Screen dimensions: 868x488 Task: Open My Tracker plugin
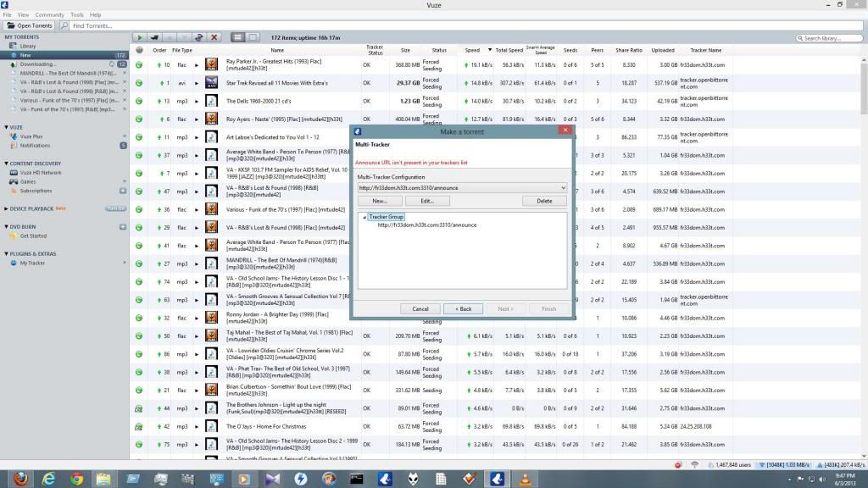coord(32,263)
